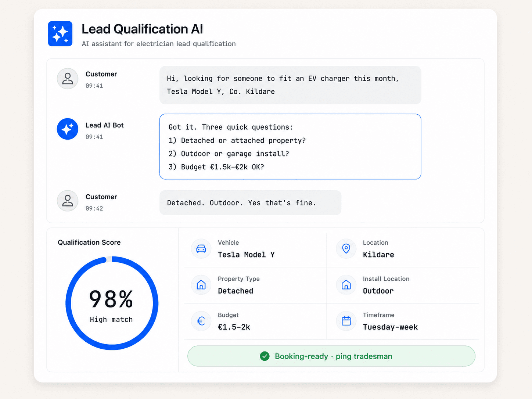Click the first Customer avatar at 09:41
532x399 pixels.
coord(68,79)
